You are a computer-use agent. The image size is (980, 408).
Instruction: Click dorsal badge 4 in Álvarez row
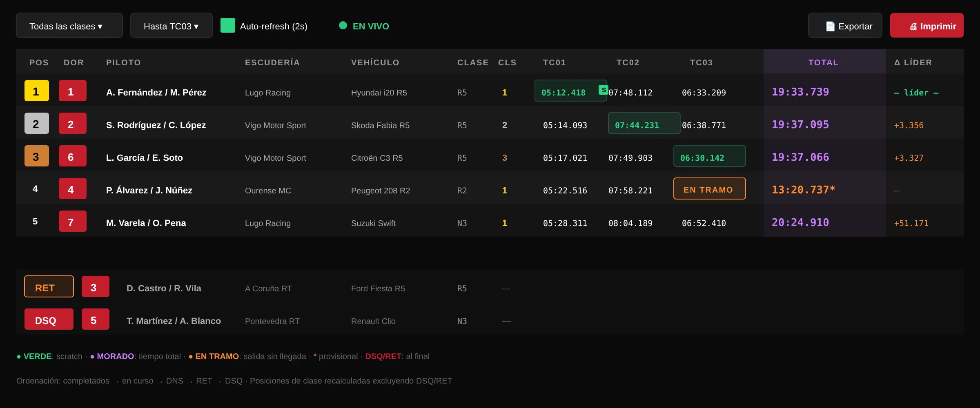pos(73,188)
